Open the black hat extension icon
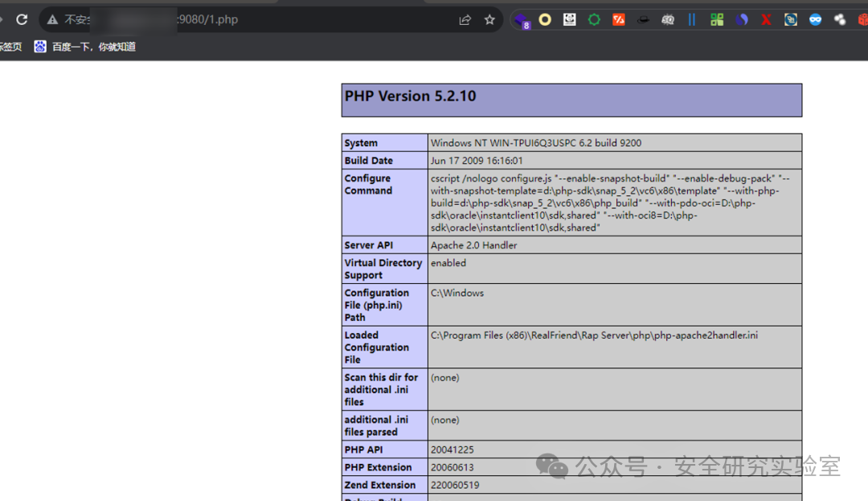The height and width of the screenshot is (501, 868). pyautogui.click(x=643, y=20)
